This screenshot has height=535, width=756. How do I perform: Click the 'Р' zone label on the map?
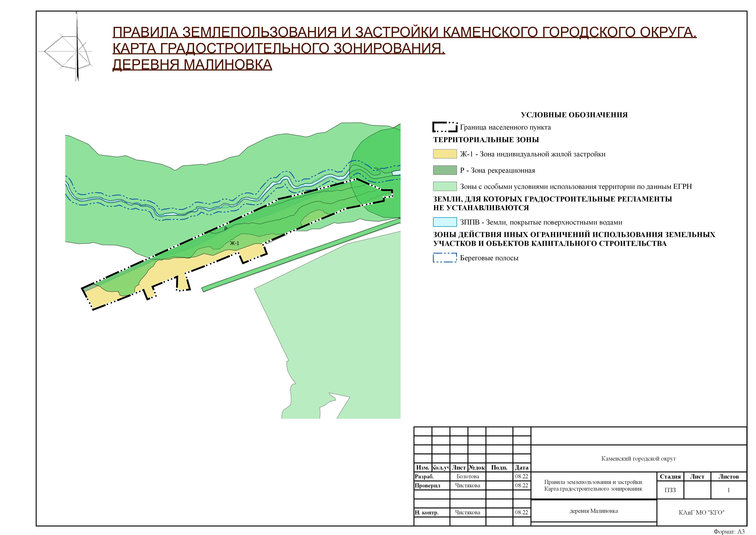coord(226,229)
